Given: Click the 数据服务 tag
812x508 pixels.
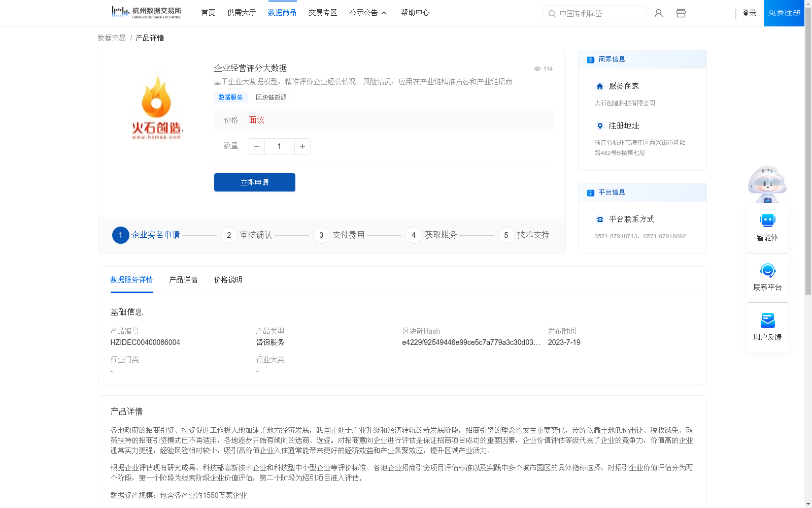Looking at the screenshot, I should pyautogui.click(x=230, y=98).
